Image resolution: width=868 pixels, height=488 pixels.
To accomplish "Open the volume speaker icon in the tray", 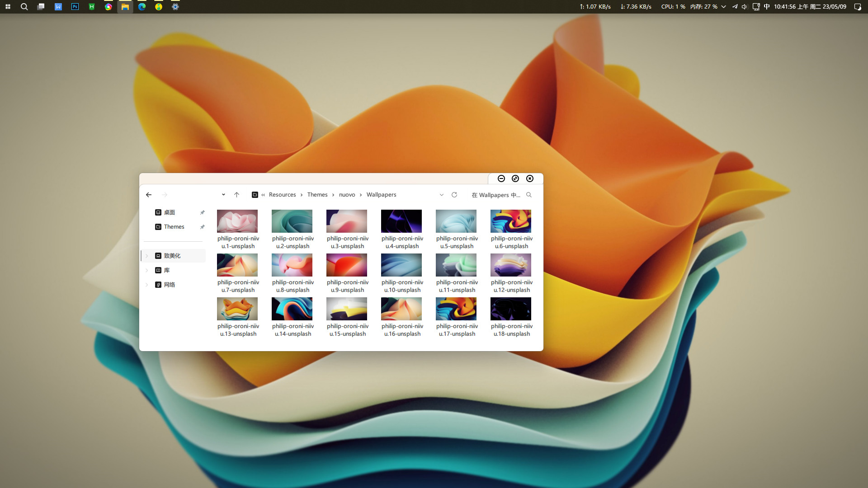I will [x=744, y=7].
